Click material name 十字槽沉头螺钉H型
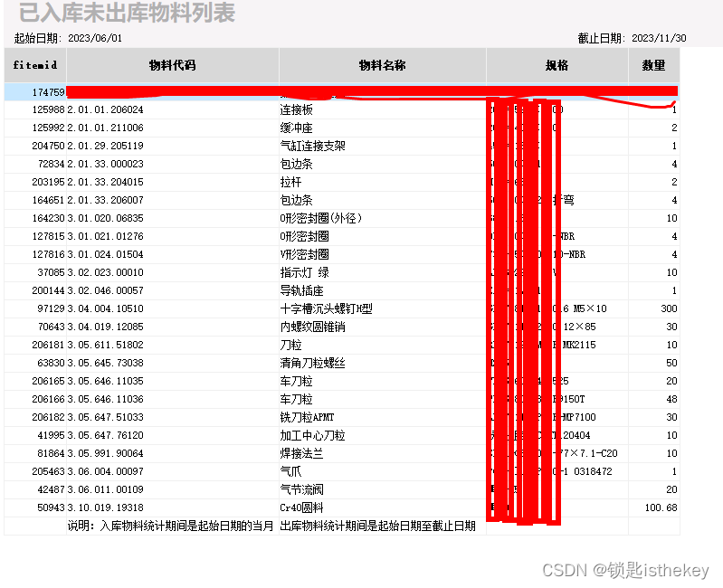Viewport: 723px width, 588px height. [x=326, y=308]
